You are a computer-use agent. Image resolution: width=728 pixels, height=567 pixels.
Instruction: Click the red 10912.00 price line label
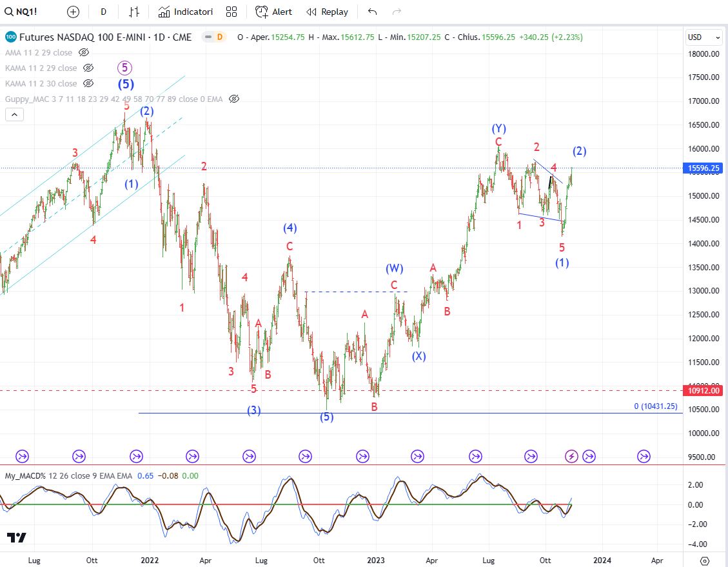pos(703,390)
